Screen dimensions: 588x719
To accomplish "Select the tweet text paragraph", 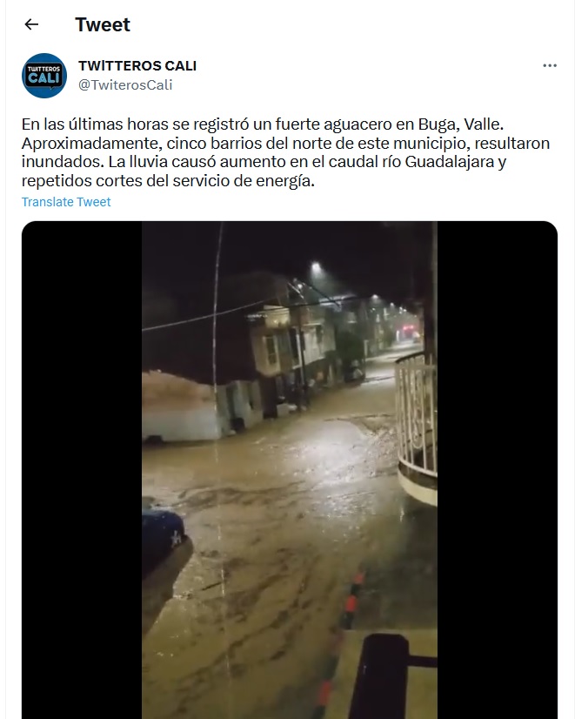I will pyautogui.click(x=285, y=152).
